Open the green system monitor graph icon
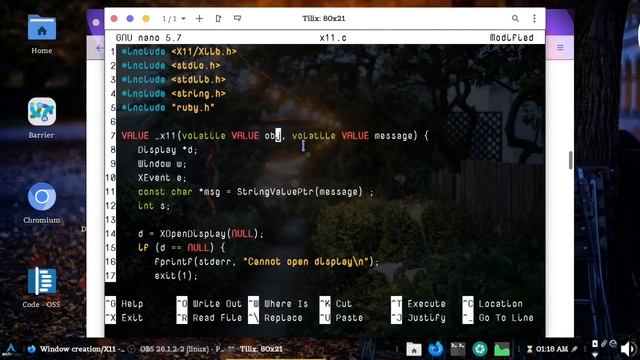Screen dimensions: 640x360 (x=502, y=349)
